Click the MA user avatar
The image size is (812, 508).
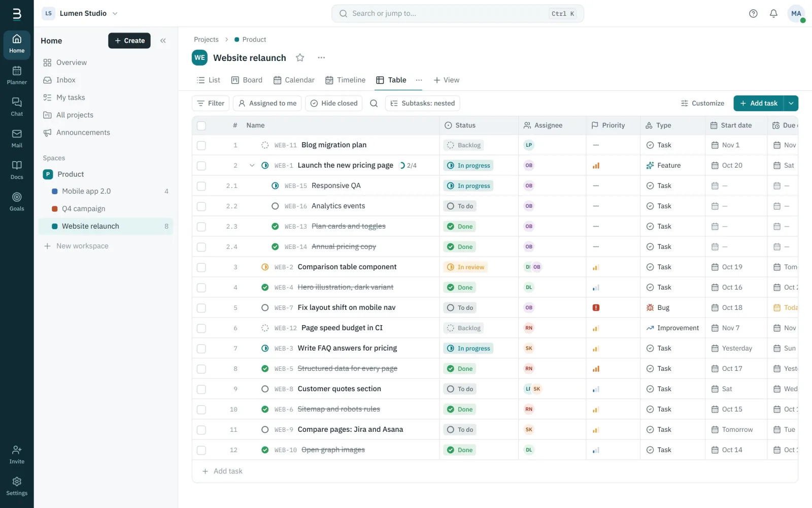click(x=796, y=14)
